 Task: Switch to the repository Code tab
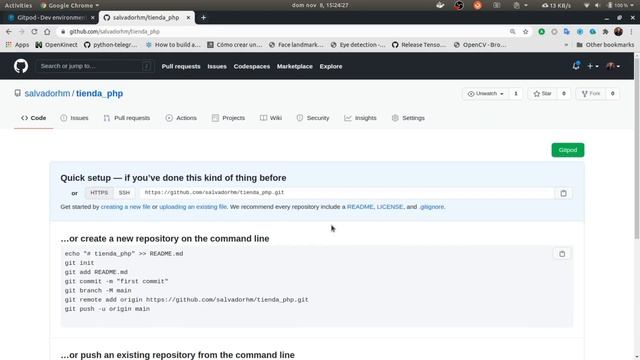(33, 118)
